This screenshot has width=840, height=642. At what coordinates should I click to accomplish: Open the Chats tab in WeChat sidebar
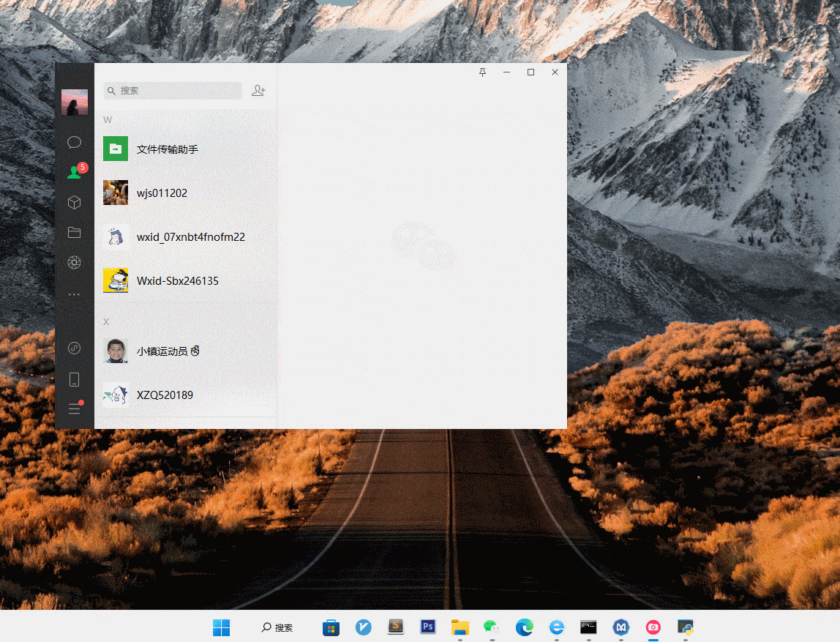[x=74, y=142]
